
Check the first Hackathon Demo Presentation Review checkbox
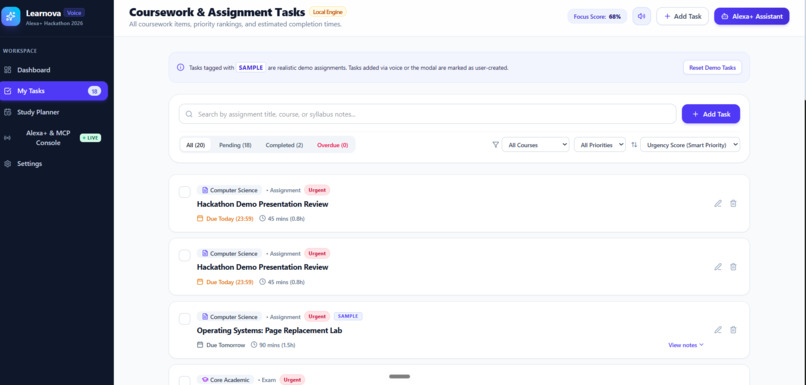click(x=185, y=192)
